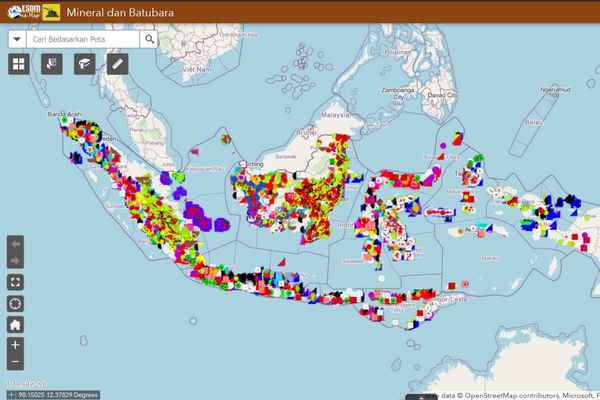Open the layer list widget
Image resolution: width=600 pixels, height=400 pixels.
(x=51, y=65)
